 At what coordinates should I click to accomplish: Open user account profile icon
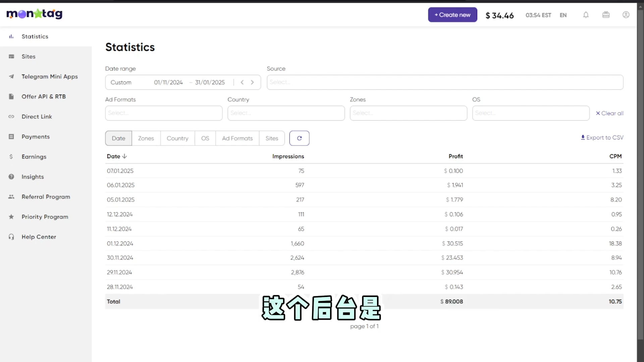(x=626, y=15)
